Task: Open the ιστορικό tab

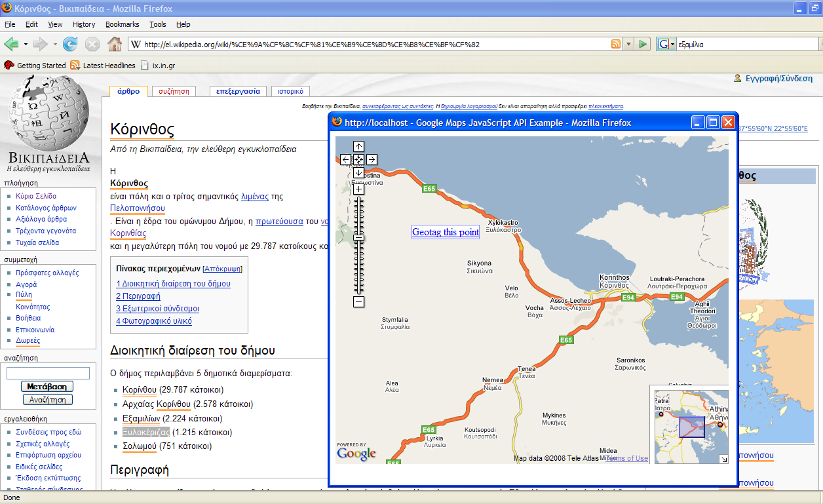Action: pos(290,92)
